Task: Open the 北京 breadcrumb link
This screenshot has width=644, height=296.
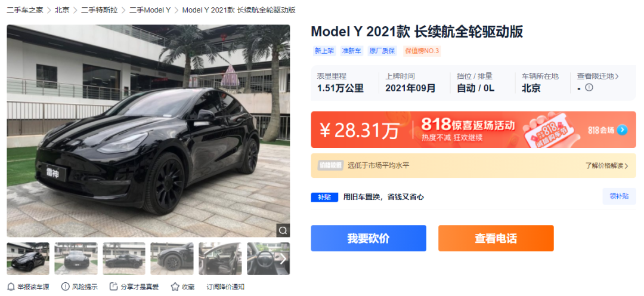Action: tap(62, 10)
